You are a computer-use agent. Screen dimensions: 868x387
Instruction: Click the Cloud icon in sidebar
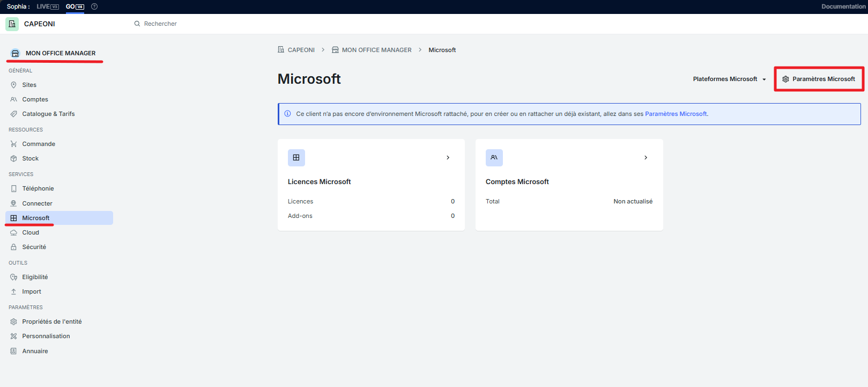[14, 232]
